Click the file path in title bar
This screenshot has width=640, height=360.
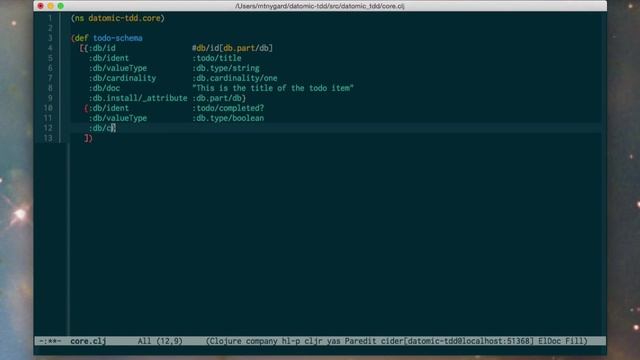point(320,6)
